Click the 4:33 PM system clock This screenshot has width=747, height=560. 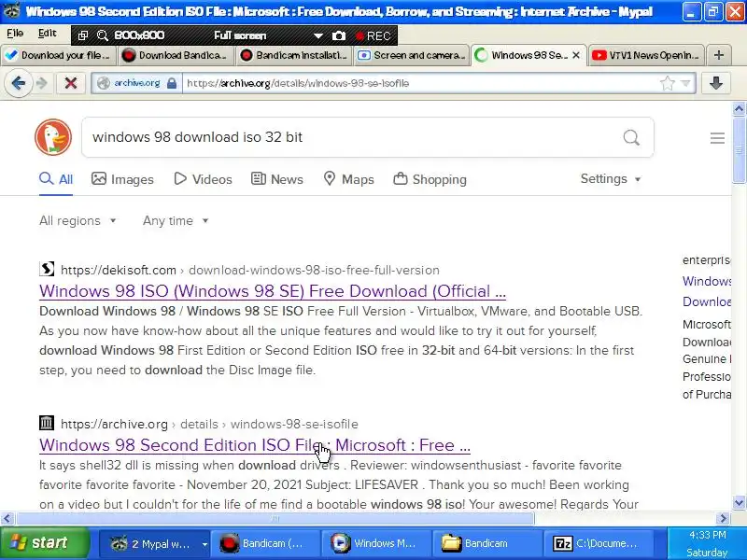[708, 535]
